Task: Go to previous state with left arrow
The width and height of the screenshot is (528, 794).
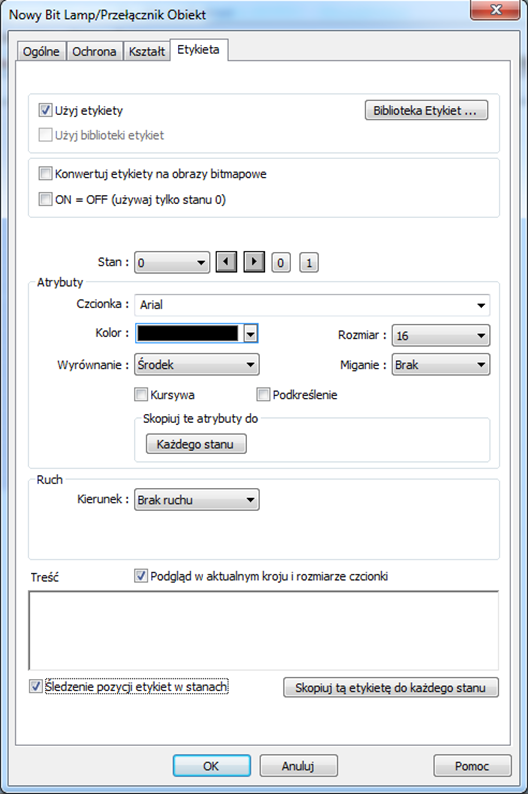Action: (226, 262)
